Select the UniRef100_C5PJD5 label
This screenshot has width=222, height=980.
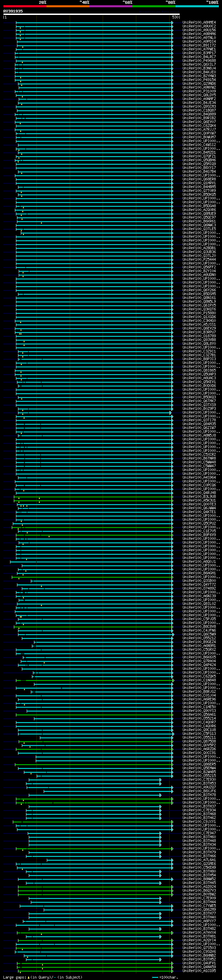point(199,618)
